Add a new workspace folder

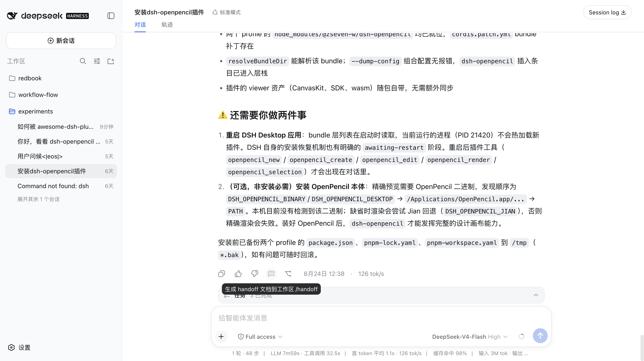(111, 61)
